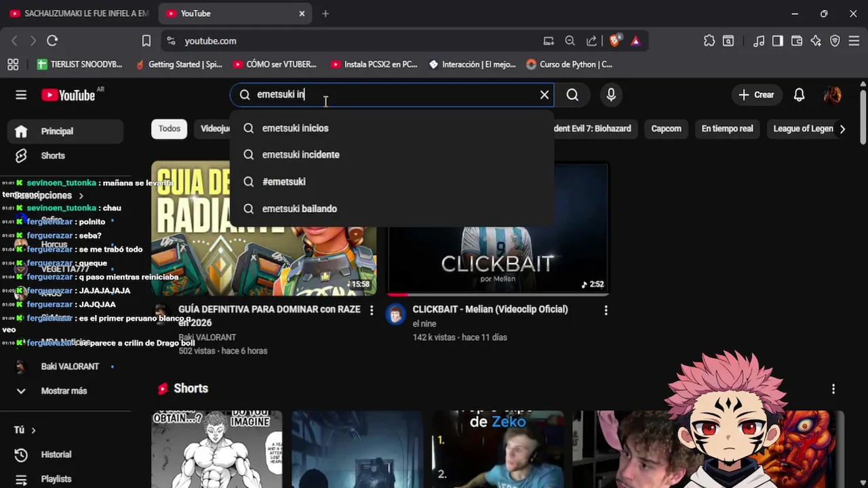Screen dimensions: 868x488
Task: Open the Shorts shelf options menu
Action: 833,389
